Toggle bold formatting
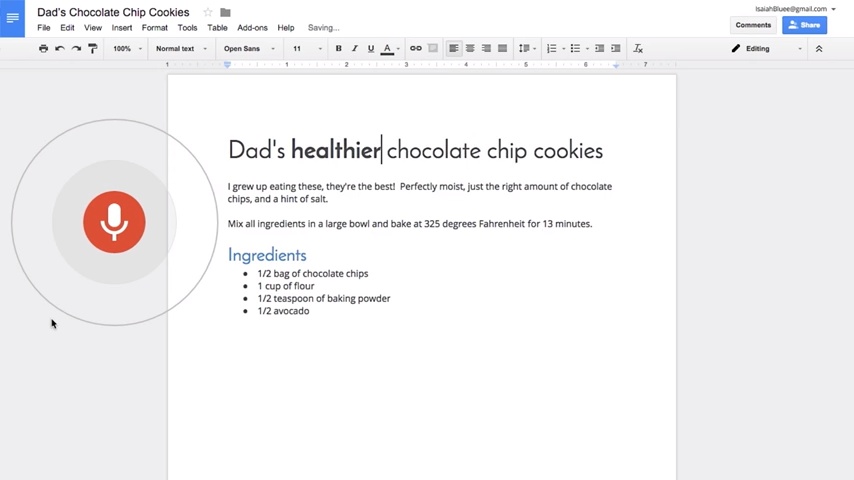Screen dimensions: 854x480 [x=338, y=48]
